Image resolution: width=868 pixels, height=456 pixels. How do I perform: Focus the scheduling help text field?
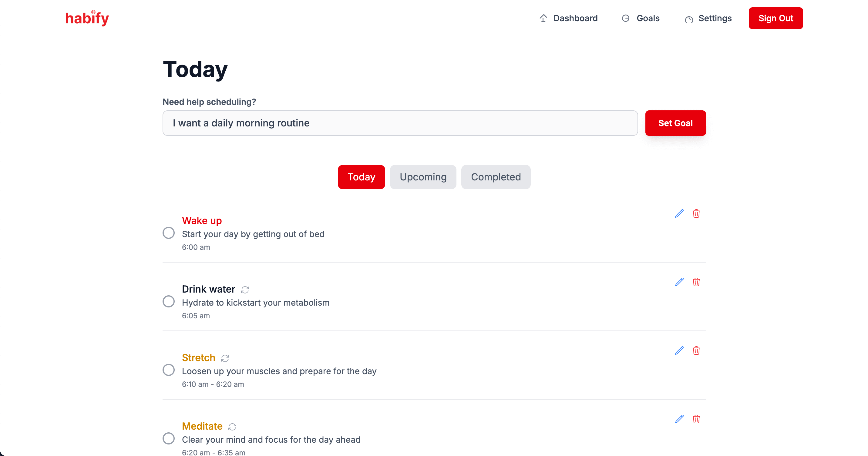400,123
